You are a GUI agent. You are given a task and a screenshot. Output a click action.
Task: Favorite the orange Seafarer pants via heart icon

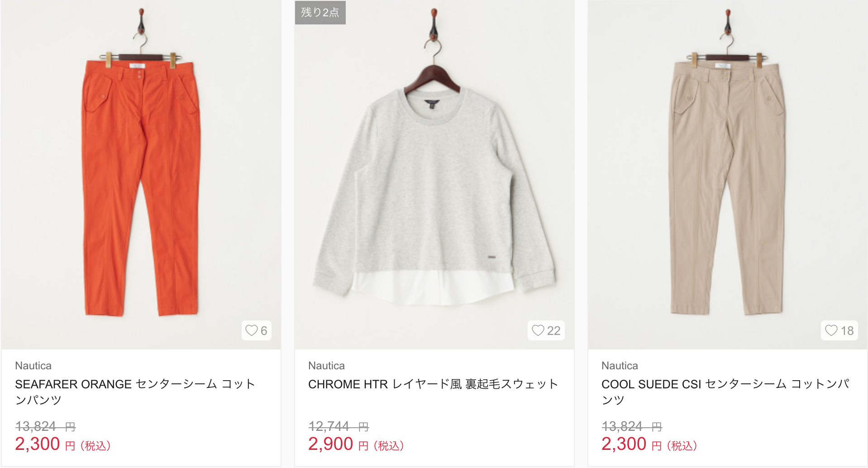[x=252, y=330]
